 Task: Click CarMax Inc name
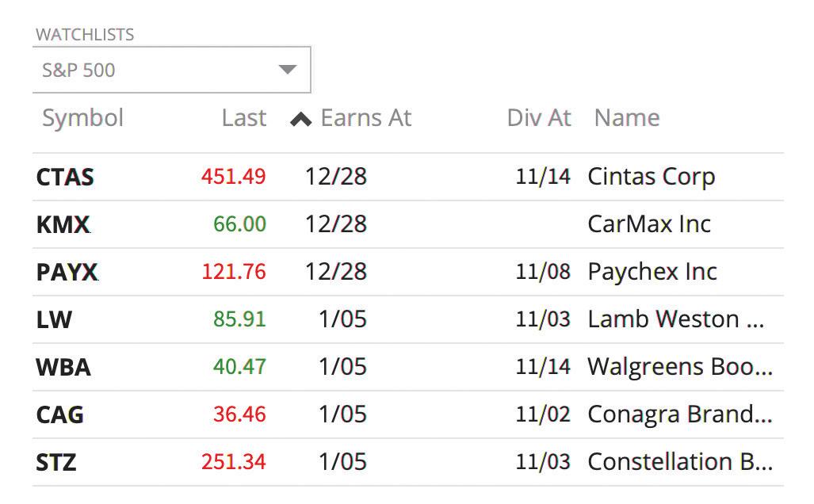(x=649, y=224)
